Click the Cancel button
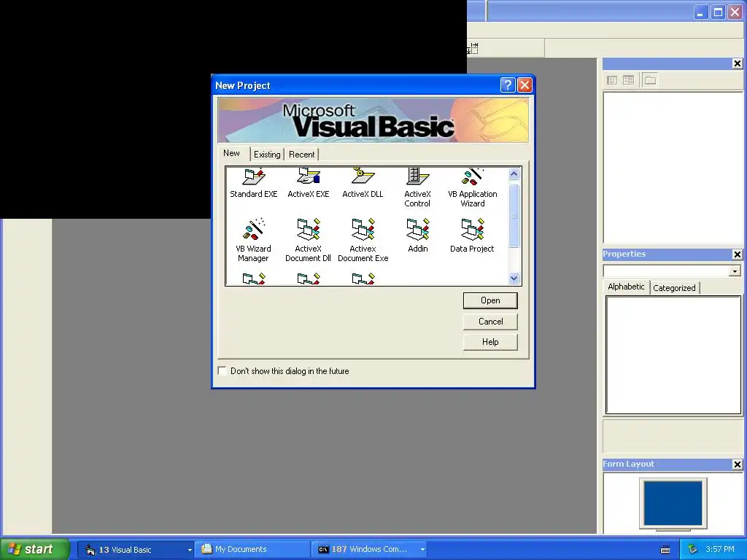747x560 pixels. 490,322
